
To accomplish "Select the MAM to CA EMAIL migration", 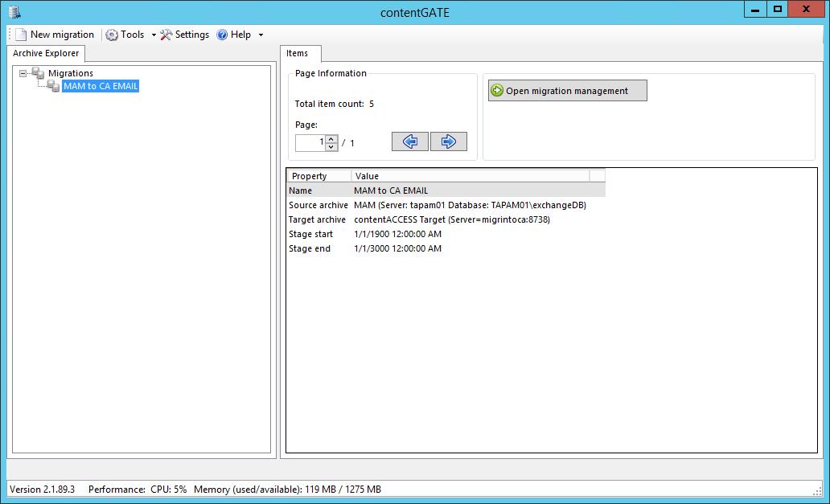I will pos(100,86).
